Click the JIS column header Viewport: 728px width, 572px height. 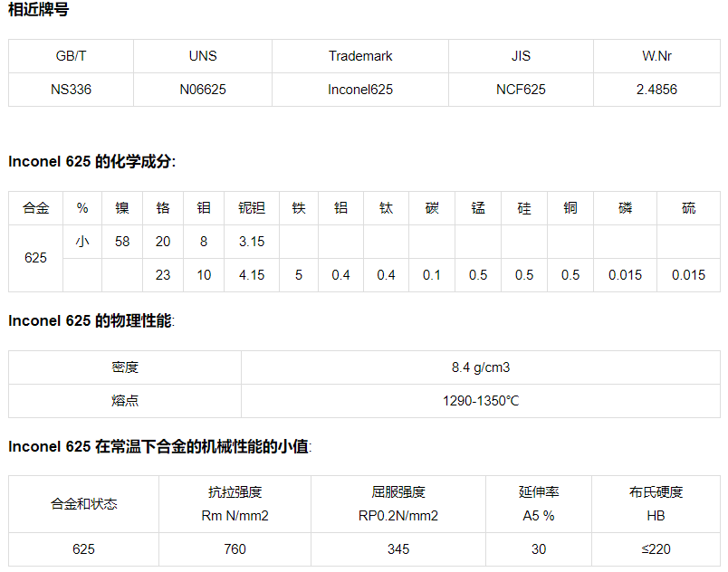tap(521, 56)
